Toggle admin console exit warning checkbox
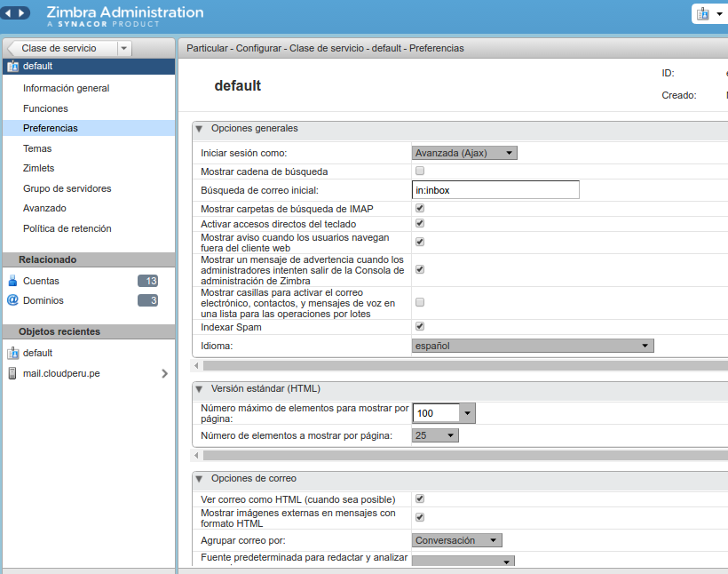The height and width of the screenshot is (574, 728). (x=420, y=269)
